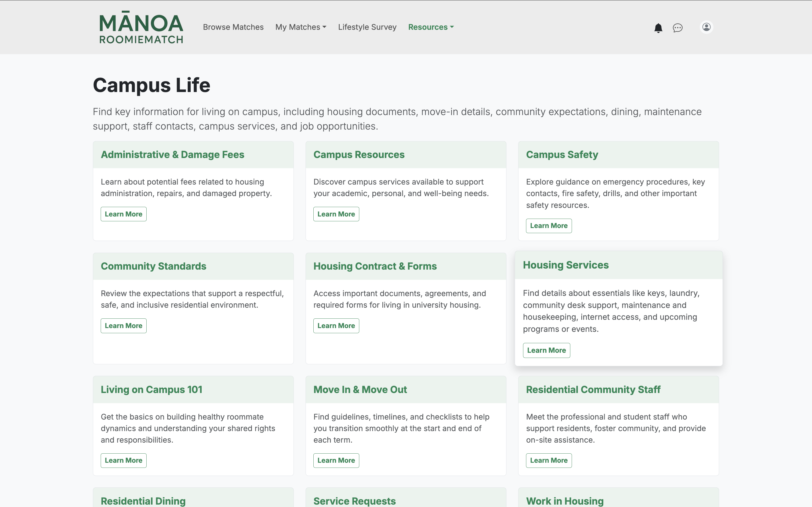Go to Browse Matches
This screenshot has width=812, height=507.
(233, 27)
